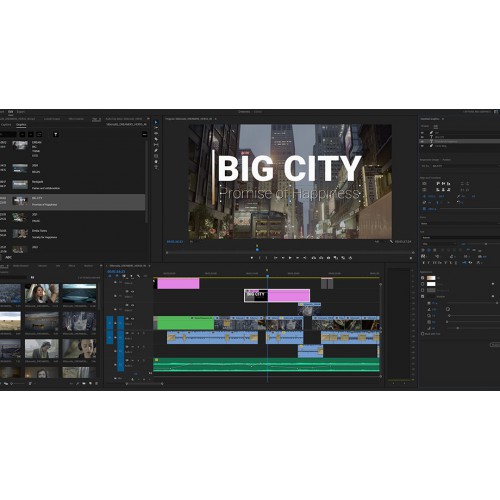
Task: Switch to Edit tab in Essential Graphics
Action: click(x=436, y=126)
